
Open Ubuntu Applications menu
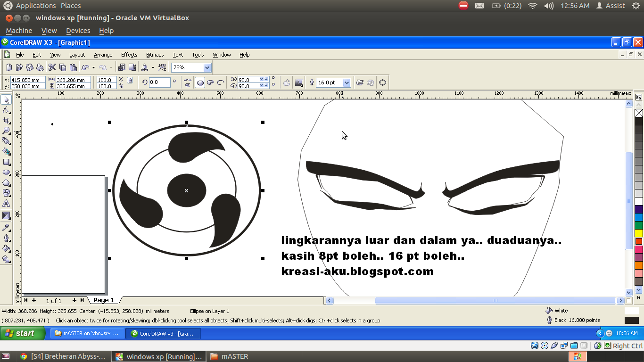coord(36,6)
